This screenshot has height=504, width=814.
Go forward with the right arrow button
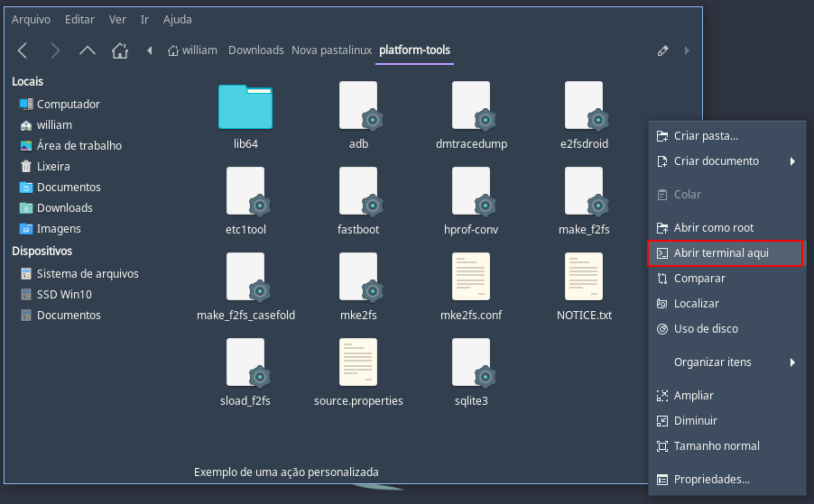55,50
